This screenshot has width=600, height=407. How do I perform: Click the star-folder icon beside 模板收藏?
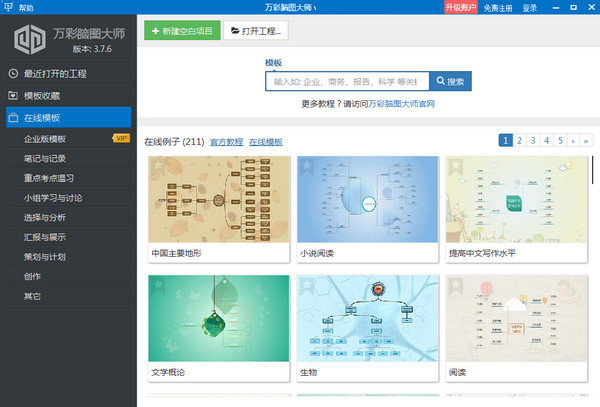[x=13, y=96]
